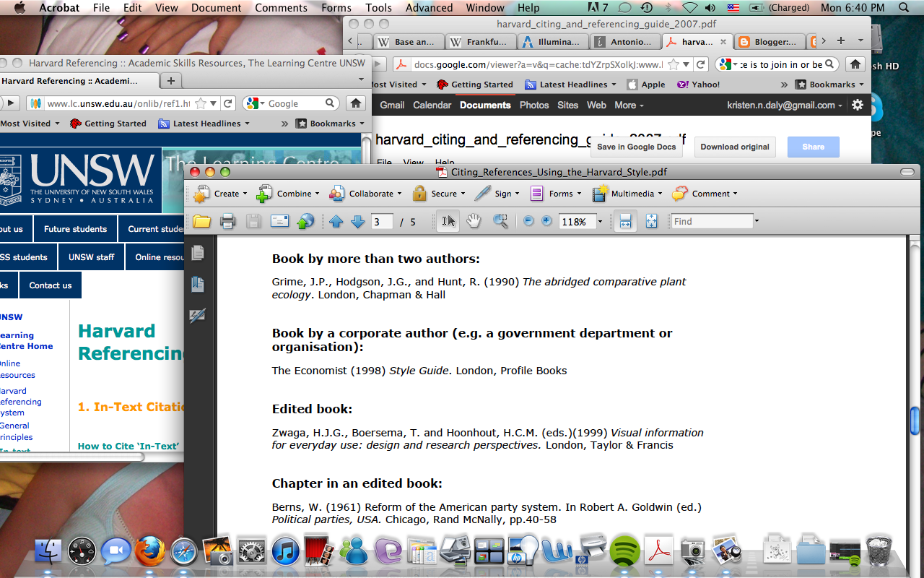Click the Email envelope icon in Acrobat toolbar
This screenshot has height=578, width=924.
click(x=279, y=222)
